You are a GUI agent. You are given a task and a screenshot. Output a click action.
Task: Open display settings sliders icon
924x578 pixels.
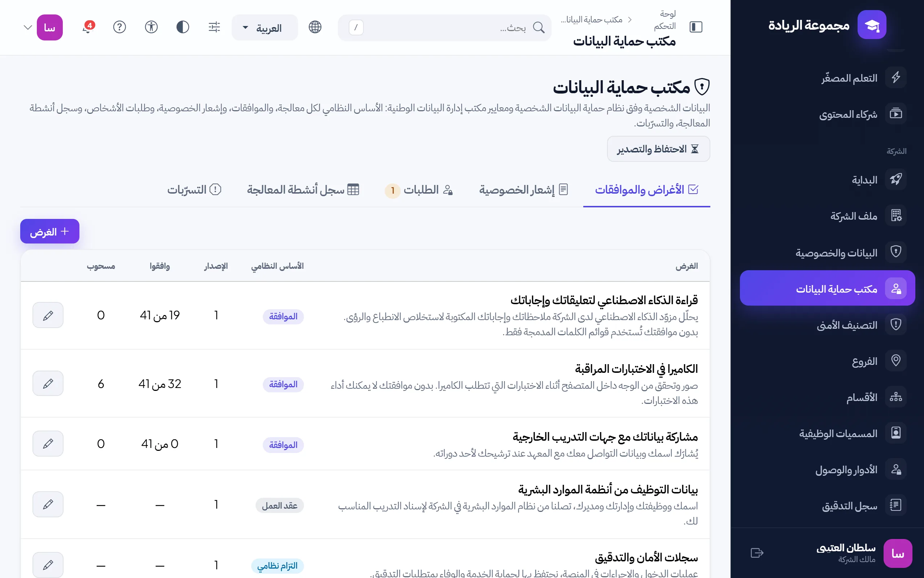[214, 27]
